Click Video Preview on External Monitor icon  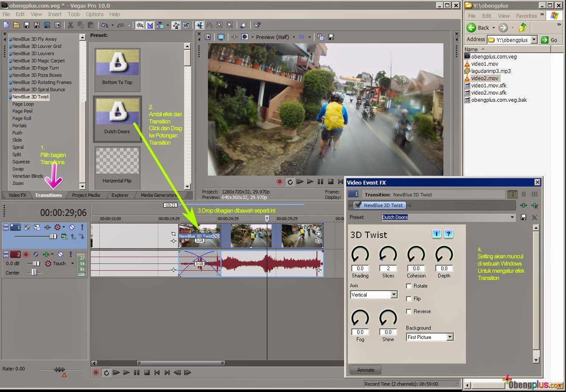pyautogui.click(x=221, y=37)
